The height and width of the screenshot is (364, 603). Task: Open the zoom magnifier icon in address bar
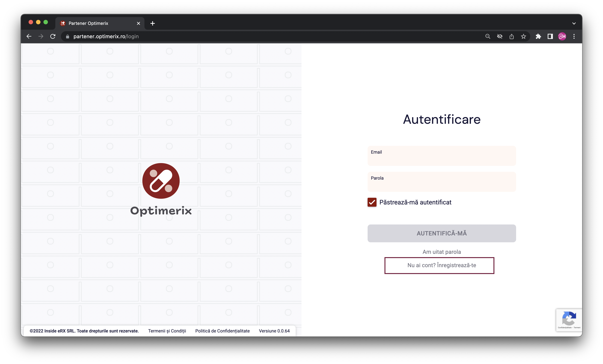(x=488, y=36)
